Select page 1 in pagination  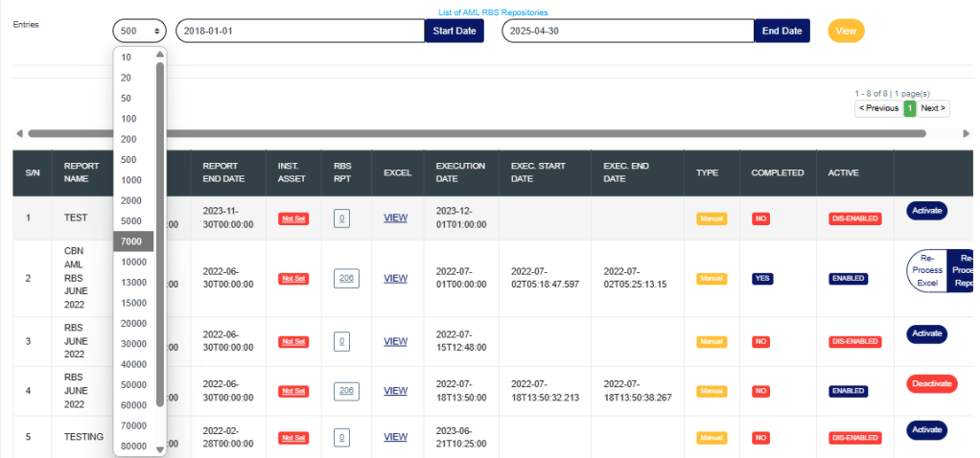pos(909,108)
